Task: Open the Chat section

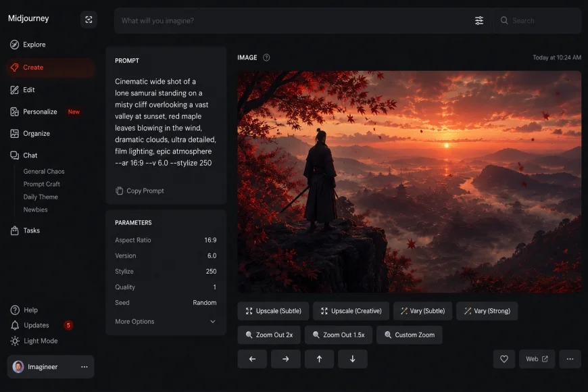Action: pyautogui.click(x=24, y=155)
